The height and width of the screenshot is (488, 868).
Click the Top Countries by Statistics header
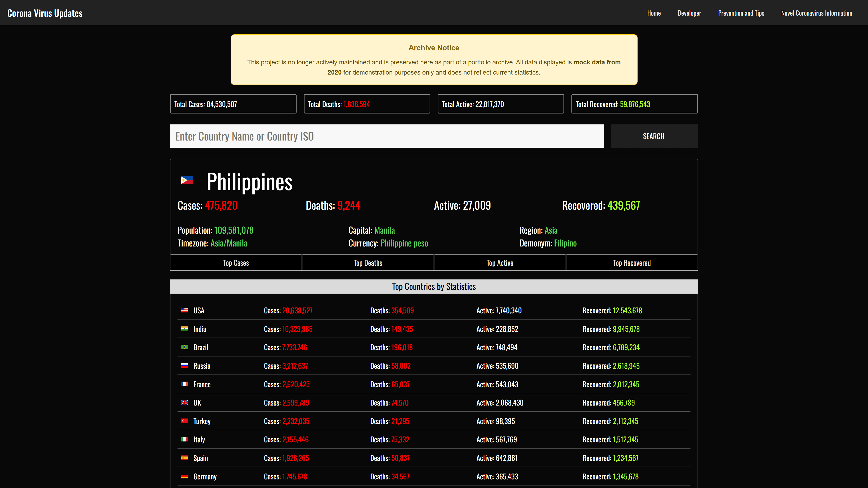tap(434, 287)
